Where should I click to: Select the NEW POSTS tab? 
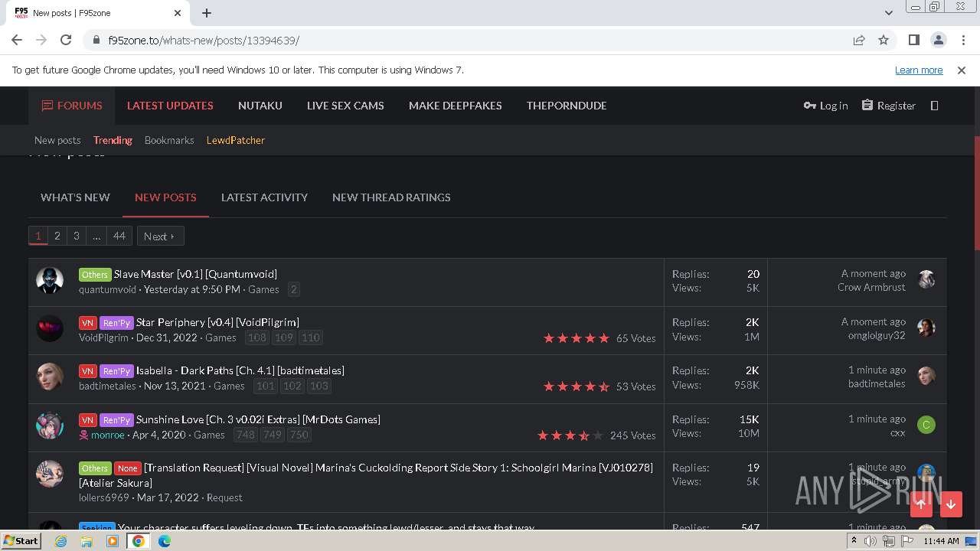tap(165, 197)
